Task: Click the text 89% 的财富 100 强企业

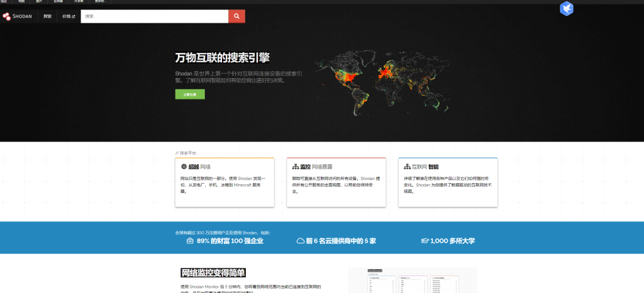Action: tap(230, 241)
